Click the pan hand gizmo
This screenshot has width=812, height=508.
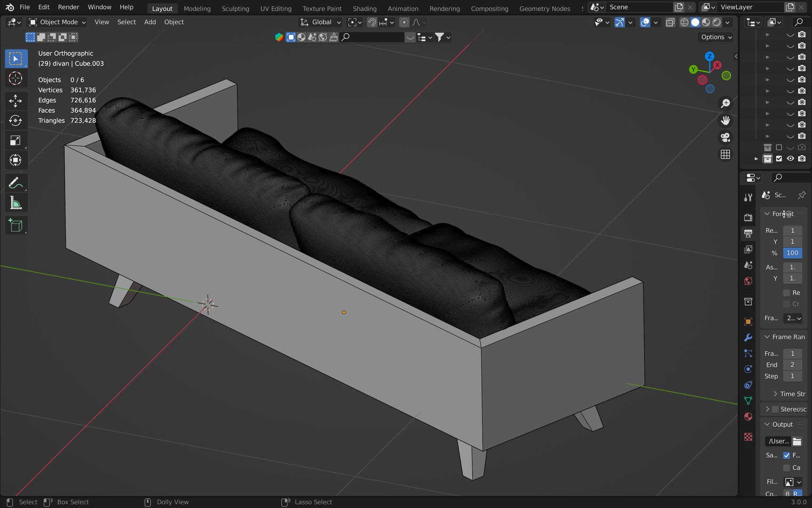(726, 120)
